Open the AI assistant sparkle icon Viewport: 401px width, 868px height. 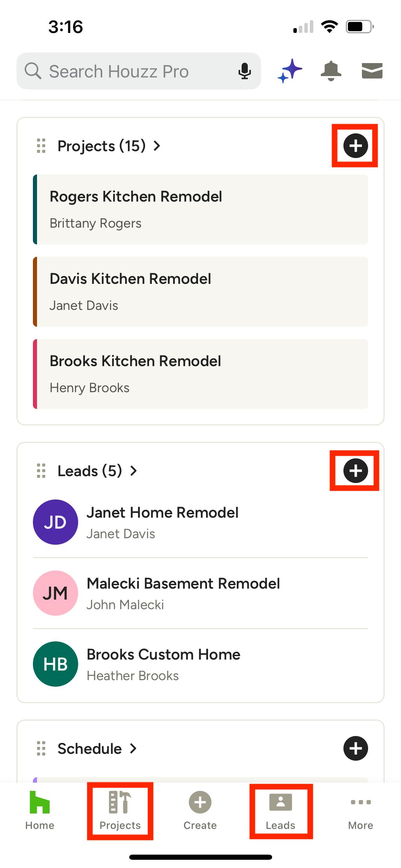click(290, 71)
